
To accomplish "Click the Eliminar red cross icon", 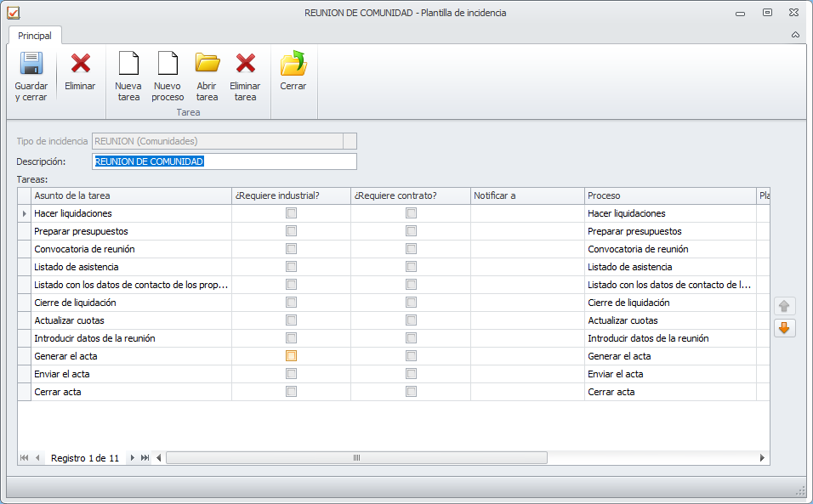I will pyautogui.click(x=81, y=64).
